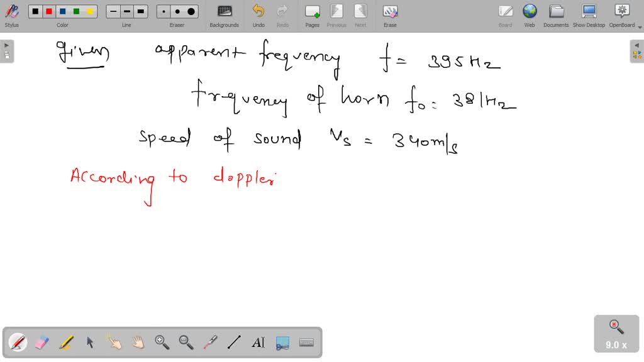Select the arrow Selector tool
The height and width of the screenshot is (362, 644).
pyautogui.click(x=90, y=342)
